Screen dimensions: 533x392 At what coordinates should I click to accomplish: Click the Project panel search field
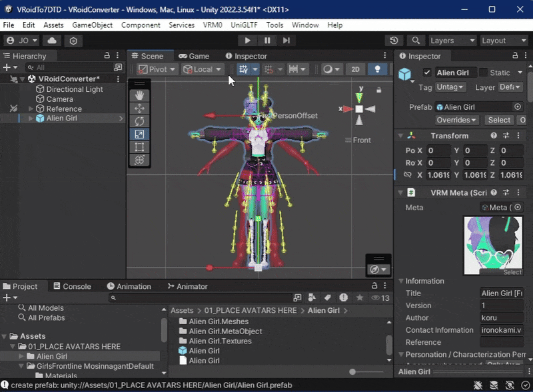(x=201, y=298)
